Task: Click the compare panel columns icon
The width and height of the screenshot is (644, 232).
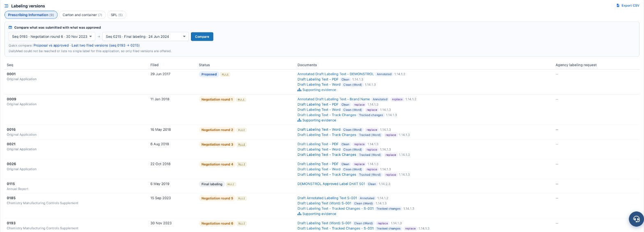Action: tap(11, 28)
